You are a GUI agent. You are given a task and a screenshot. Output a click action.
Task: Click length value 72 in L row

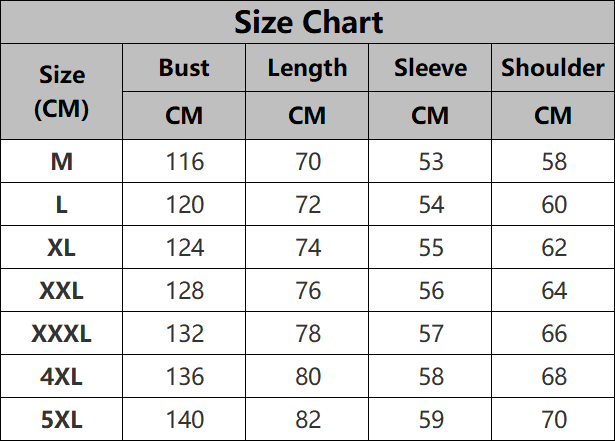click(x=308, y=204)
